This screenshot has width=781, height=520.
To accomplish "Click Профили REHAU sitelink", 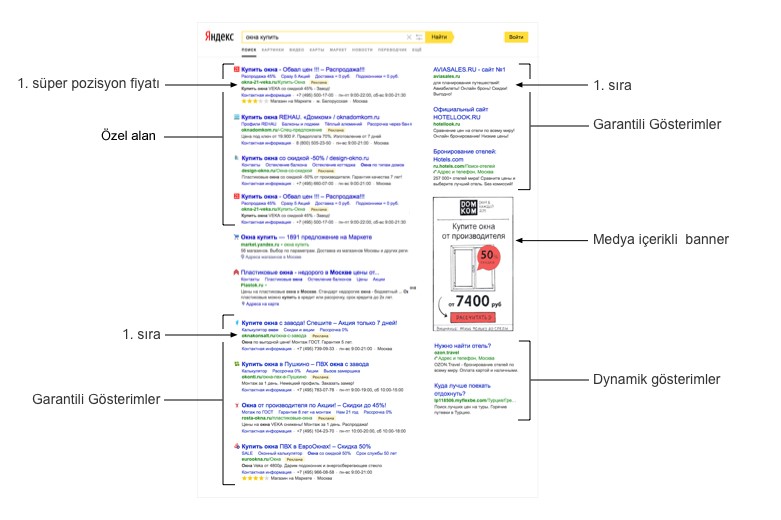I will pyautogui.click(x=259, y=124).
